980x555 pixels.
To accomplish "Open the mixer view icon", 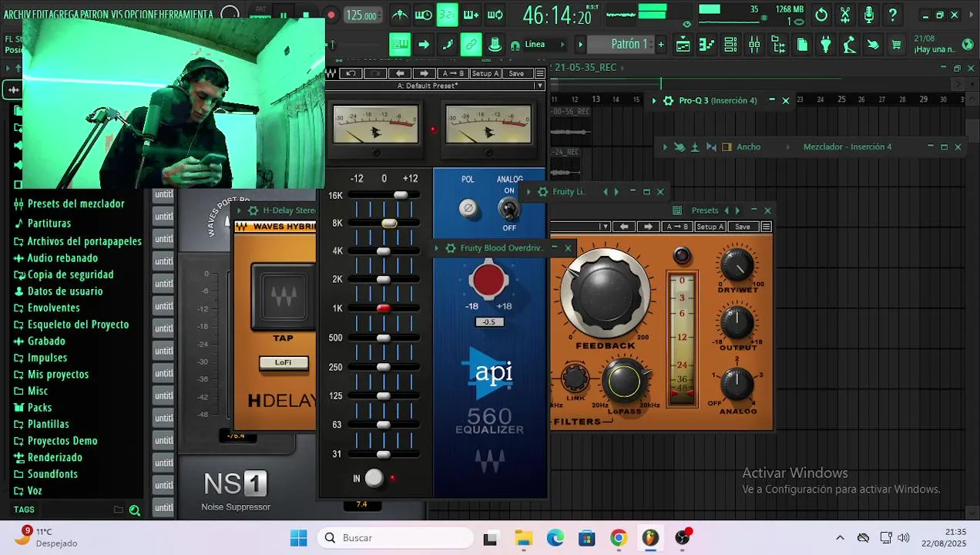I will coord(754,45).
